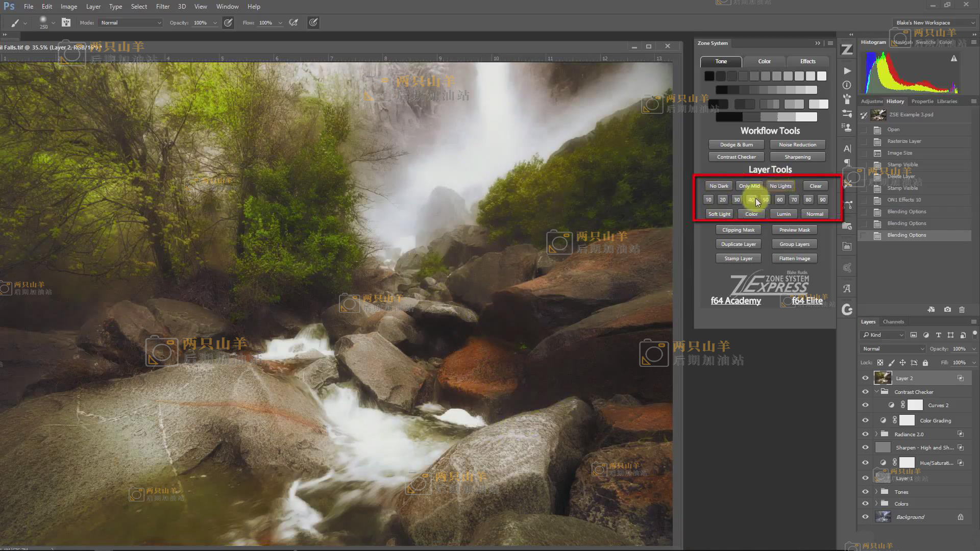
Task: Hide the Color Grading adjustment layer
Action: (865, 420)
